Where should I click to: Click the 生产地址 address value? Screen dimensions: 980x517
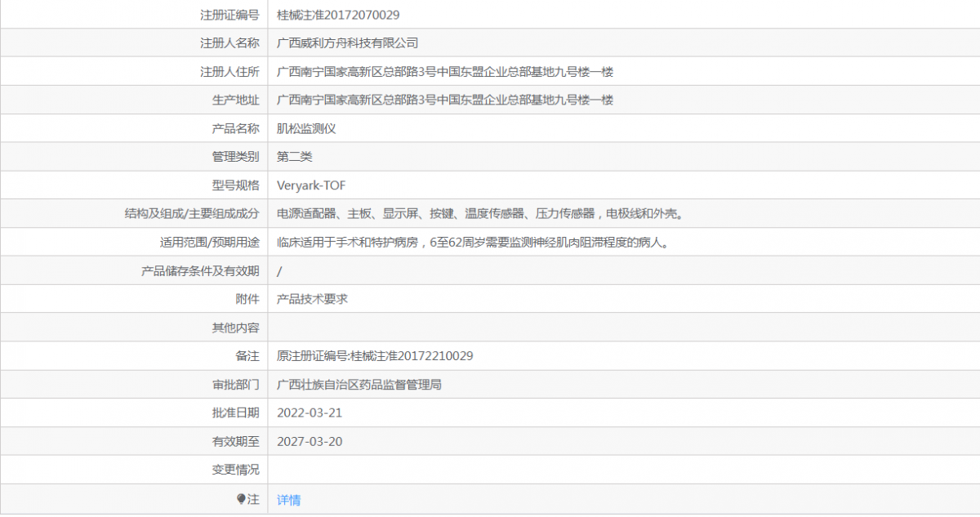pos(445,100)
